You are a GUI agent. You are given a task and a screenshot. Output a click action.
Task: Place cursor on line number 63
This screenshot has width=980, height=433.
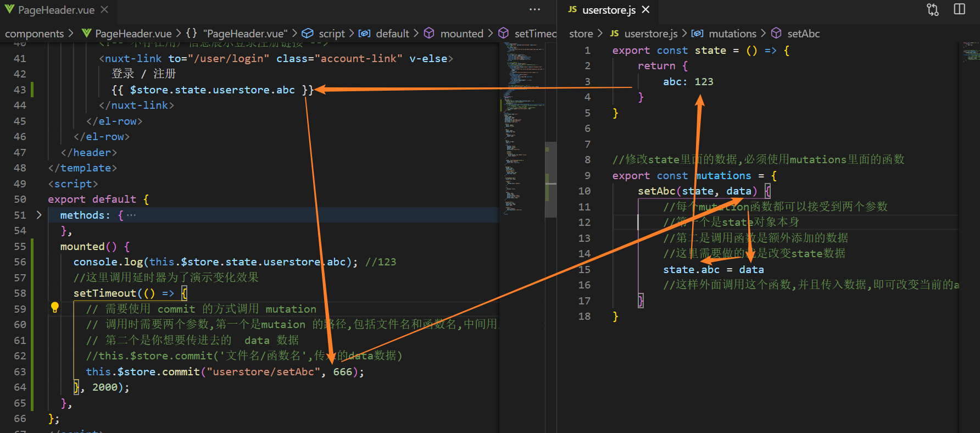(20, 371)
